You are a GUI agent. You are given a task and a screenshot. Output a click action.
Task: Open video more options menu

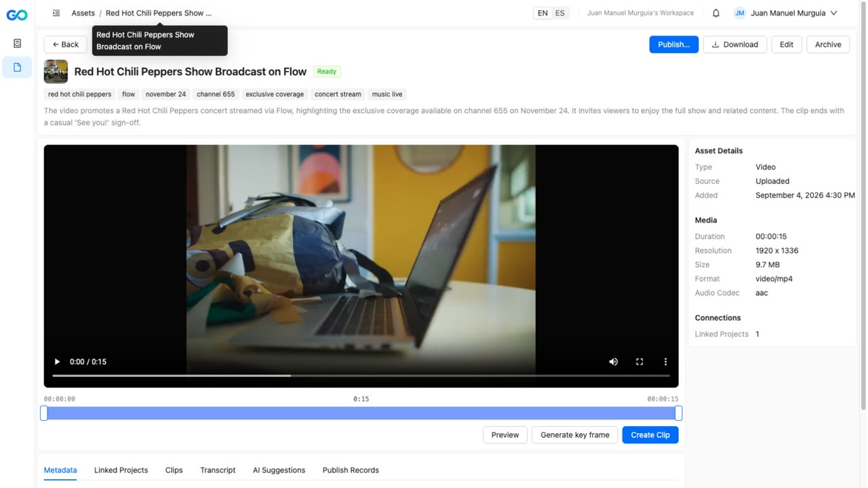tap(665, 362)
